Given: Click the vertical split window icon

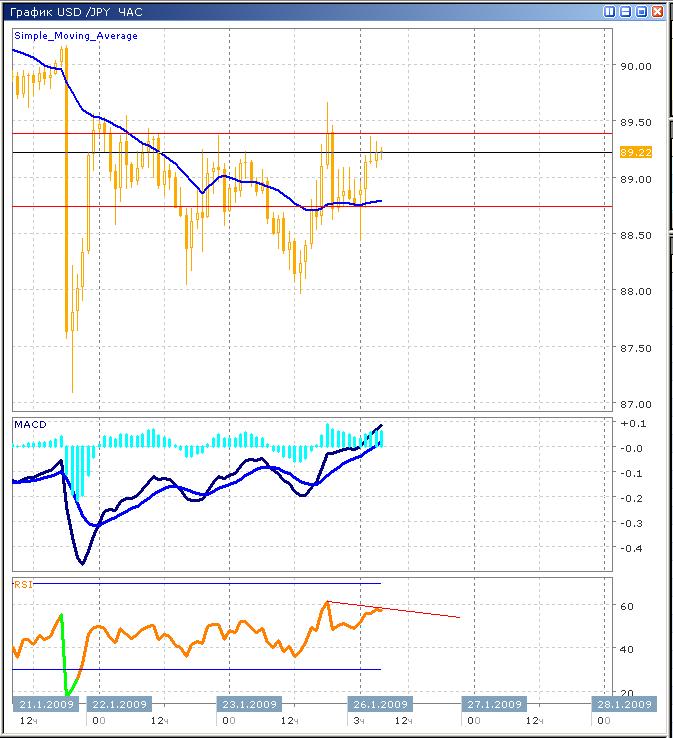Looking at the screenshot, I should [610, 13].
